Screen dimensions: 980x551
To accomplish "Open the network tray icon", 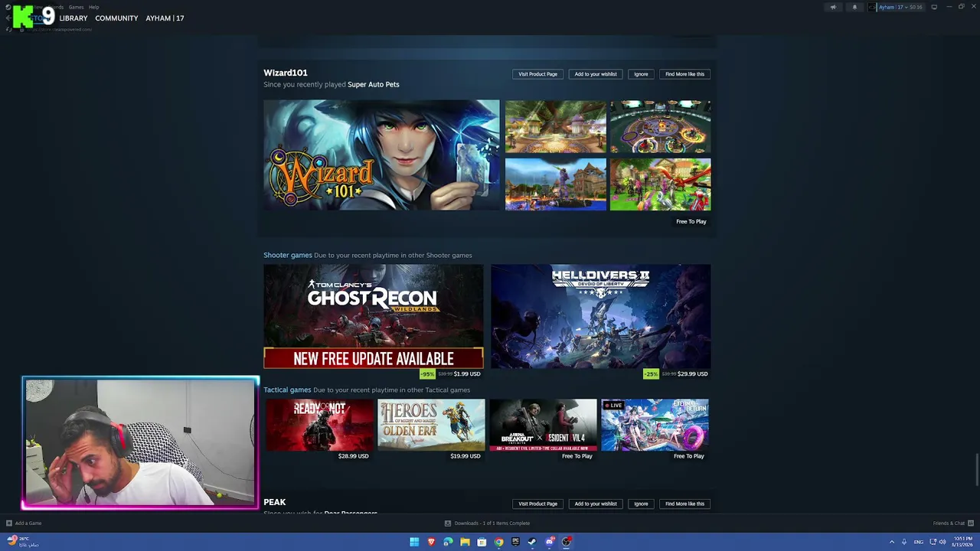I will click(x=933, y=542).
